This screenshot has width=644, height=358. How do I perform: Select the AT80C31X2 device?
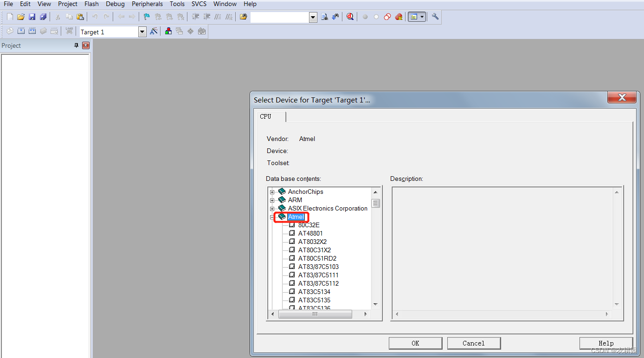[315, 250]
